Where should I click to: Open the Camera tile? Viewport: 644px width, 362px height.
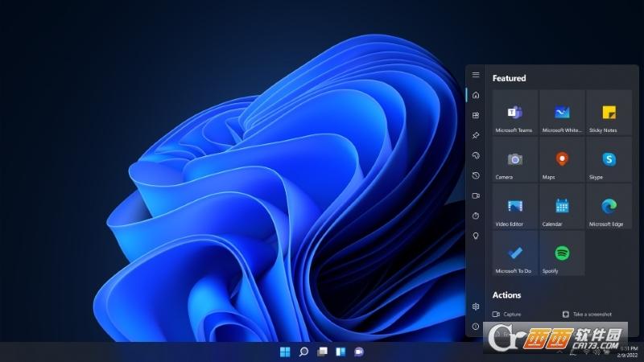point(515,159)
